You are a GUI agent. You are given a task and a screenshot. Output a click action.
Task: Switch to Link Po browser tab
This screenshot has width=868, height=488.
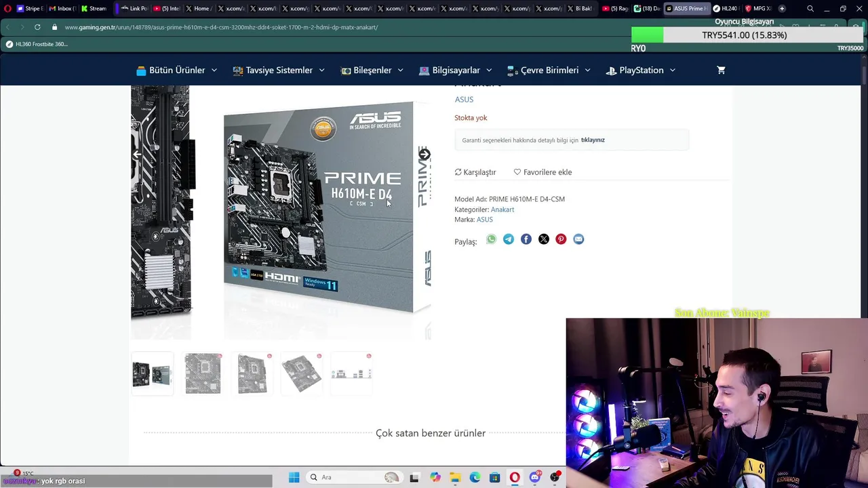pyautogui.click(x=134, y=9)
